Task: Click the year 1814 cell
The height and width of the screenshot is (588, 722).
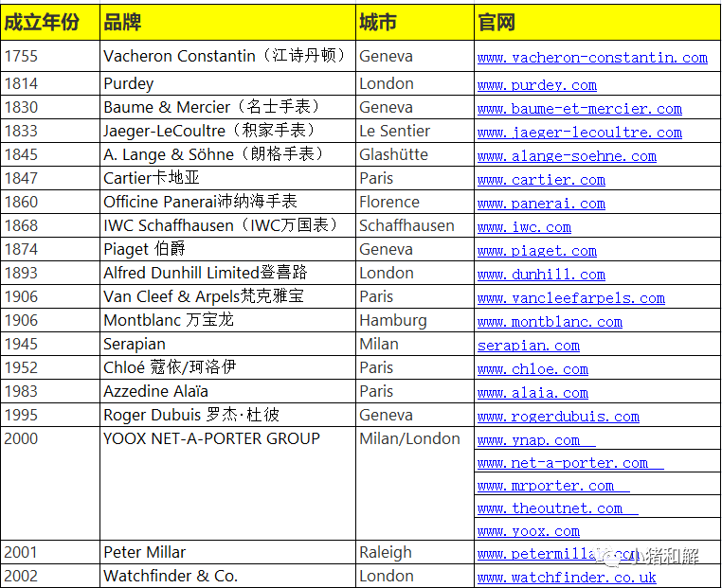Action: 50,83
